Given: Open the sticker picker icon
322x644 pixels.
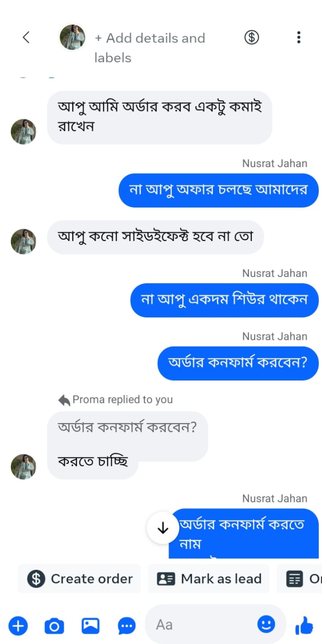Looking at the screenshot, I should click(126, 626).
